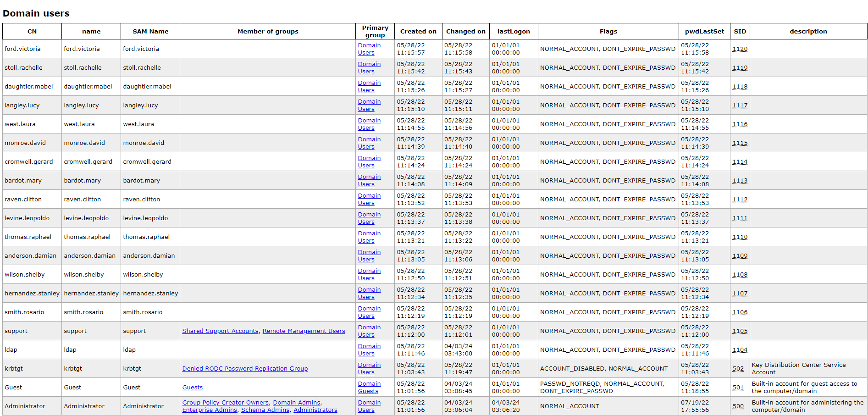
Task: Select CN cell langley.lucy
Action: (32, 105)
